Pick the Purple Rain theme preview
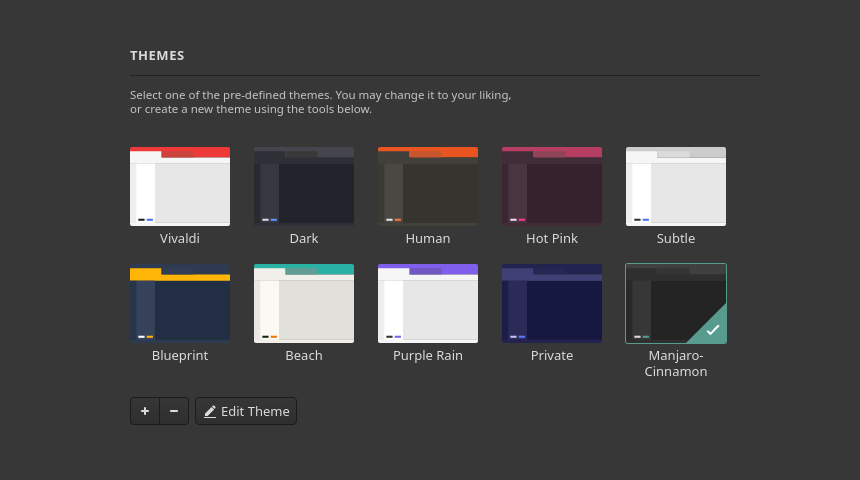The image size is (860, 480). [428, 303]
